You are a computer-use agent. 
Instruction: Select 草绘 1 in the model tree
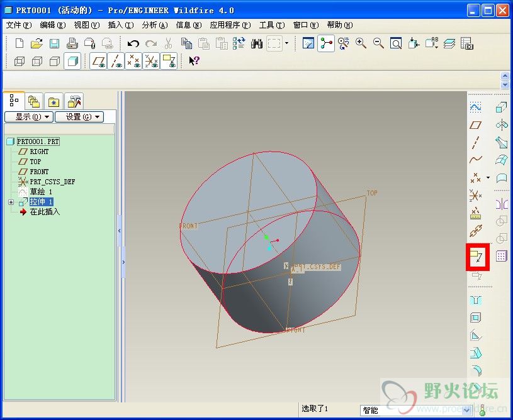click(41, 192)
